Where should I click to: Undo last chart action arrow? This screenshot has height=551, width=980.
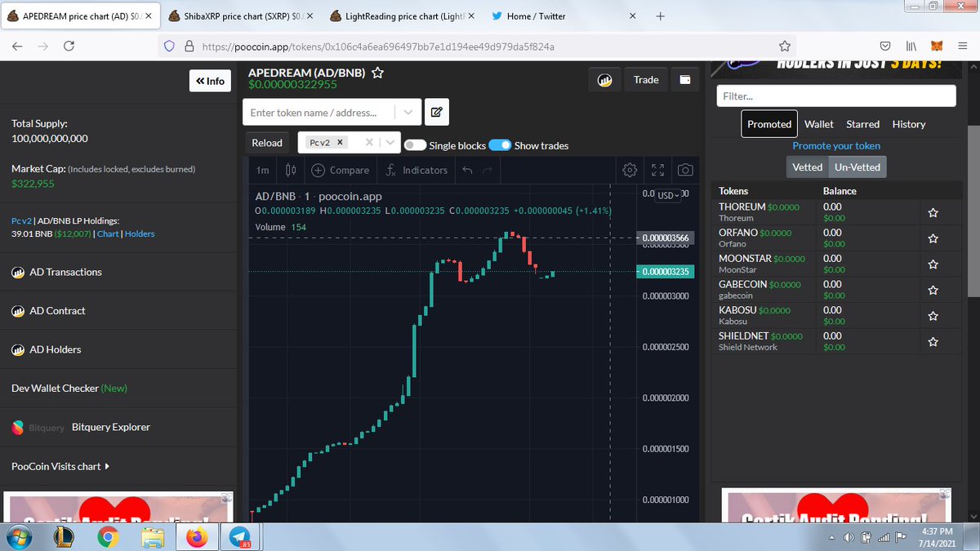coord(468,170)
